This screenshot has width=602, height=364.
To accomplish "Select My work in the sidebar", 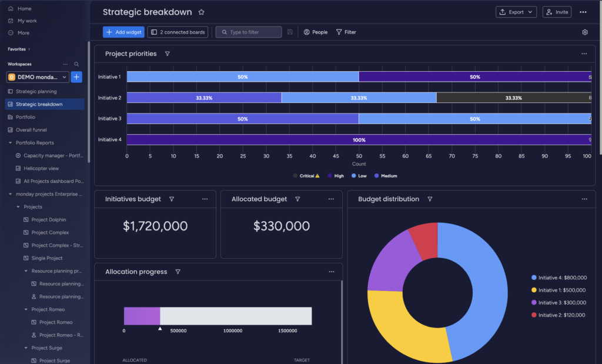I will coord(21,19).
